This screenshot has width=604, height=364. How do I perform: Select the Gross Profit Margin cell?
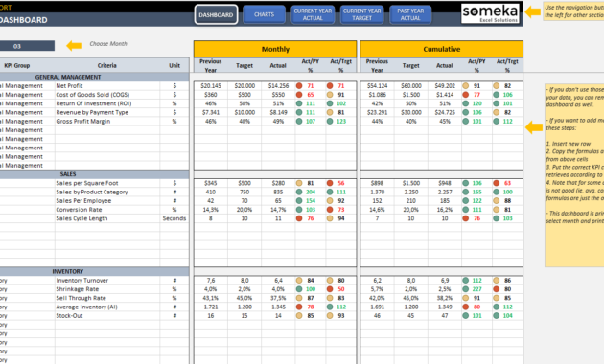pyautogui.click(x=107, y=122)
